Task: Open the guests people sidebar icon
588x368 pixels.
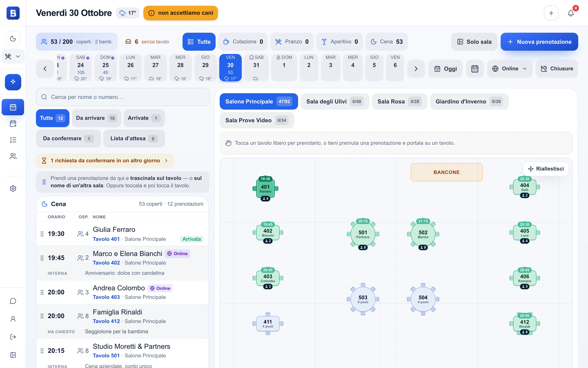Action: [x=13, y=156]
